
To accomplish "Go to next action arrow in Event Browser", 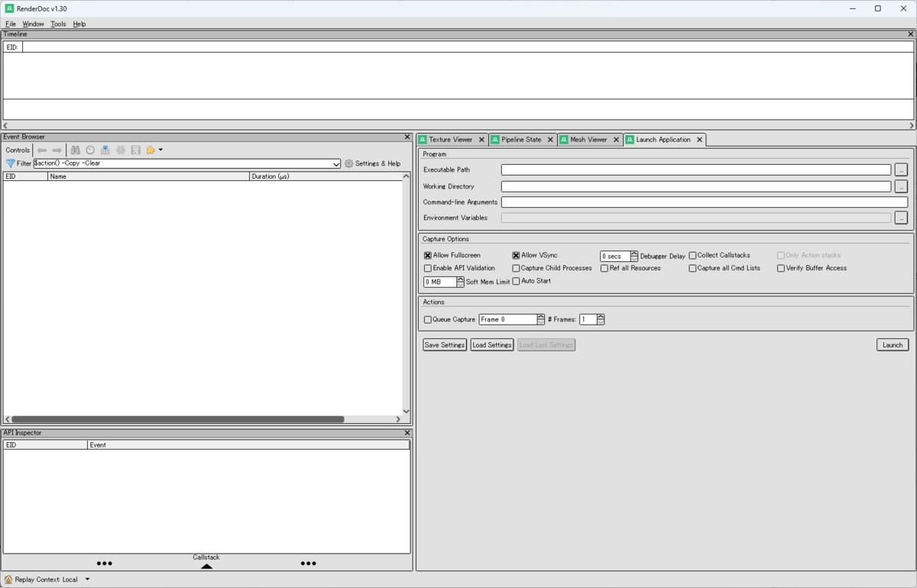I will pyautogui.click(x=57, y=150).
